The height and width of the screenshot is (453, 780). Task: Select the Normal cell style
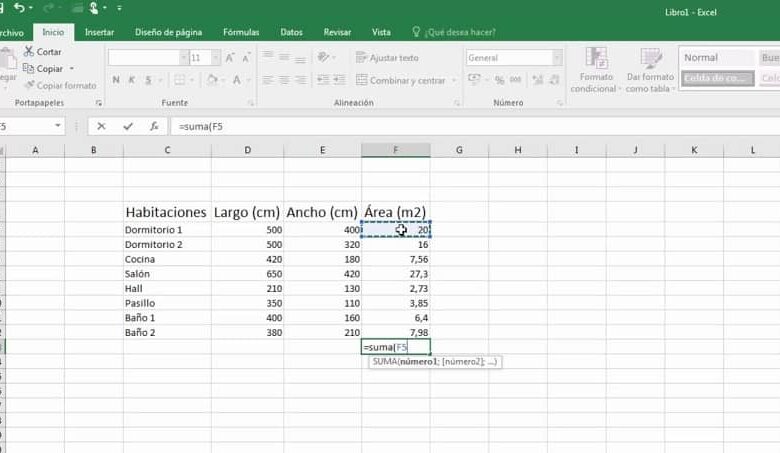click(x=717, y=58)
